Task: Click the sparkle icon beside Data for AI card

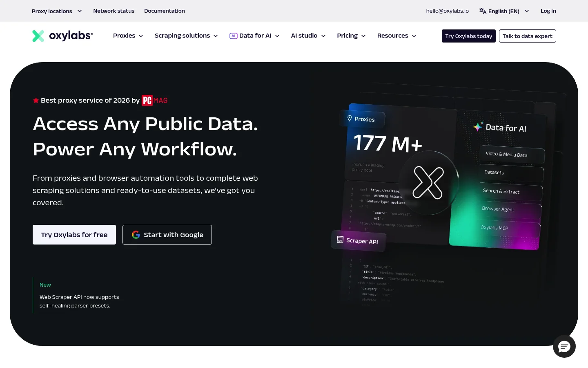Action: (x=478, y=126)
